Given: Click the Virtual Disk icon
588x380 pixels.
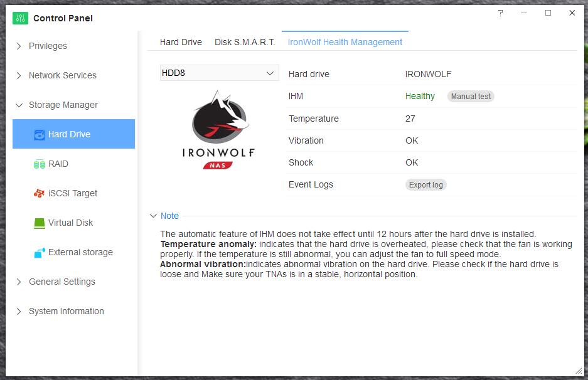Looking at the screenshot, I should pyautogui.click(x=39, y=223).
